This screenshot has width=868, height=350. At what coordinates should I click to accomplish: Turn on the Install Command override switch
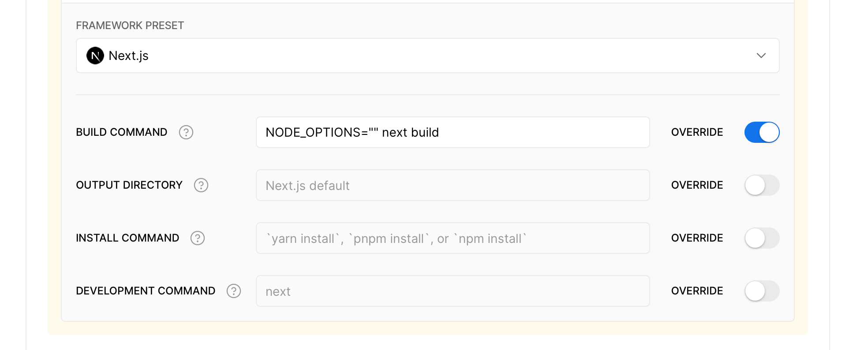pos(762,238)
